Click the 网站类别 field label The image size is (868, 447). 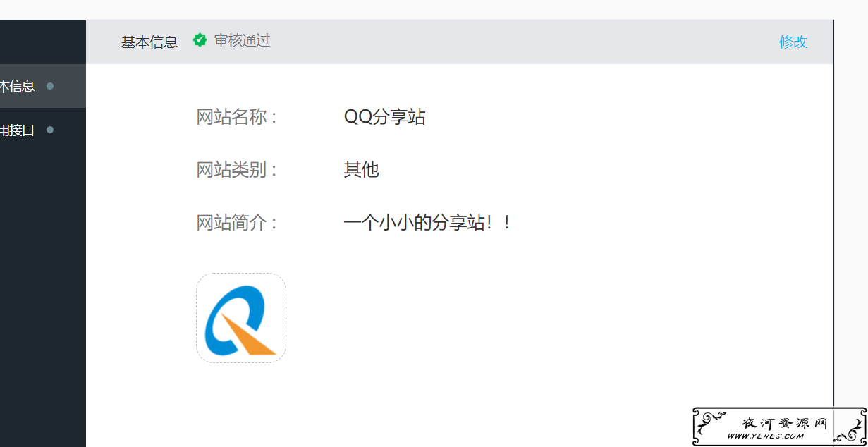point(236,169)
